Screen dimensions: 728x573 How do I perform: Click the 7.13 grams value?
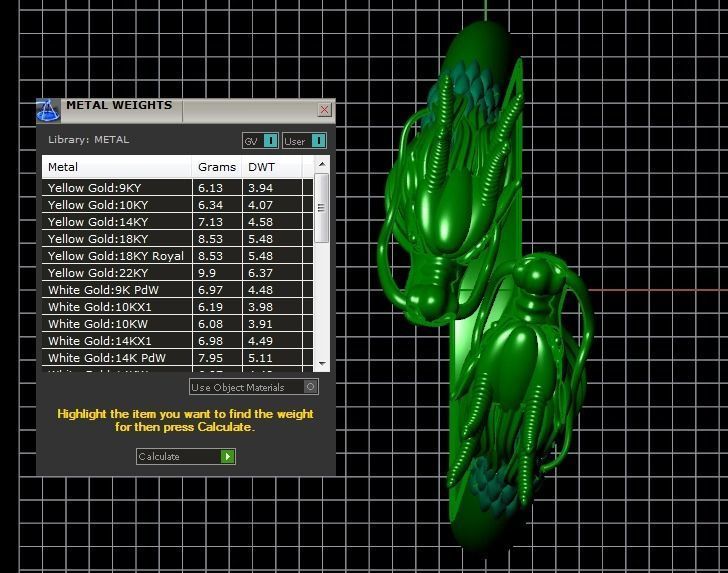(x=210, y=222)
